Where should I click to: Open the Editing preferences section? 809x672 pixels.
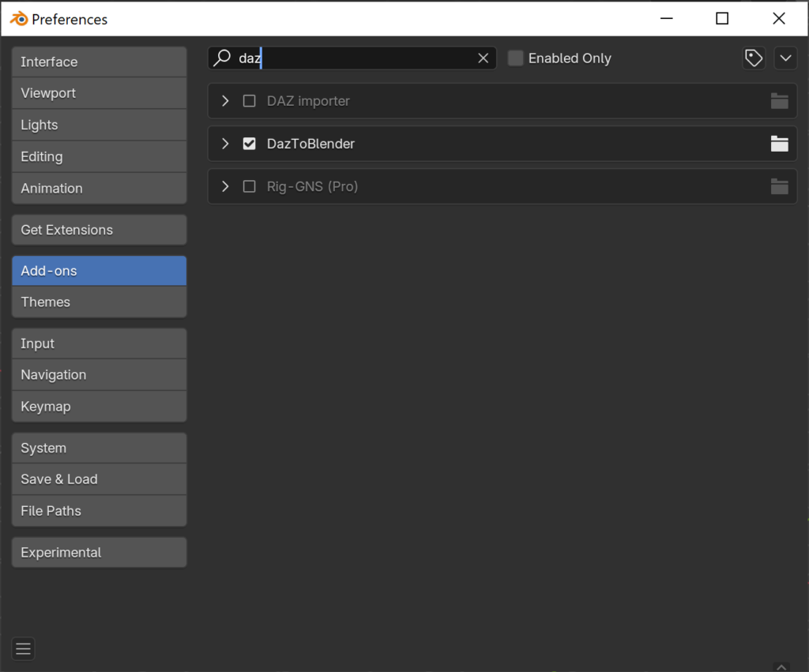99,157
